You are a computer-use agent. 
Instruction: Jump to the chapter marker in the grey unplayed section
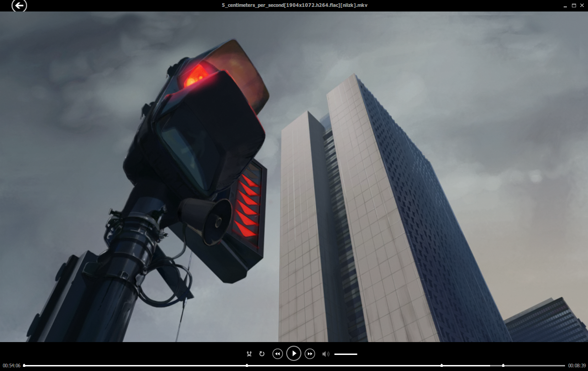(x=503, y=365)
